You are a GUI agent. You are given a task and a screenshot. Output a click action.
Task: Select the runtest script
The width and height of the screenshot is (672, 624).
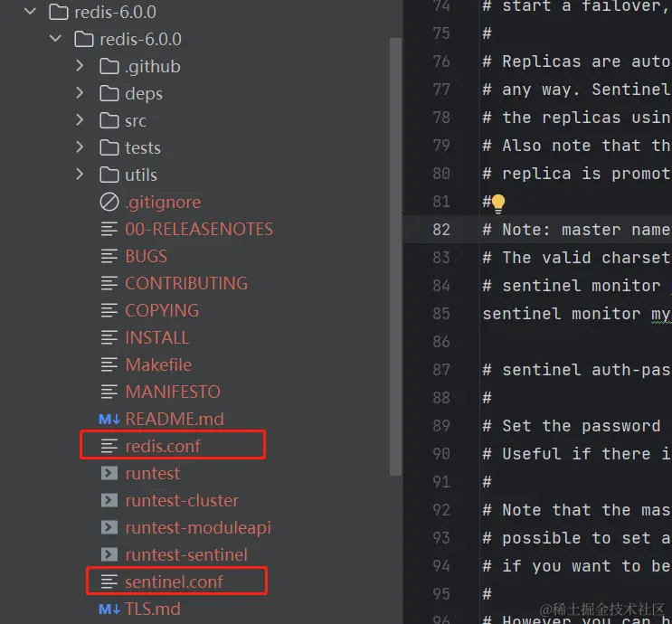(x=153, y=474)
